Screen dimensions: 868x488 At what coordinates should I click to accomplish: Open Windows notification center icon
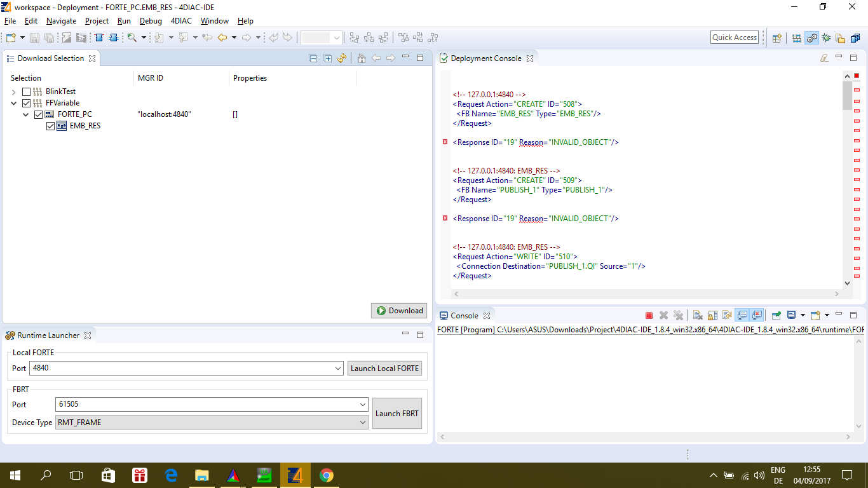tap(846, 475)
